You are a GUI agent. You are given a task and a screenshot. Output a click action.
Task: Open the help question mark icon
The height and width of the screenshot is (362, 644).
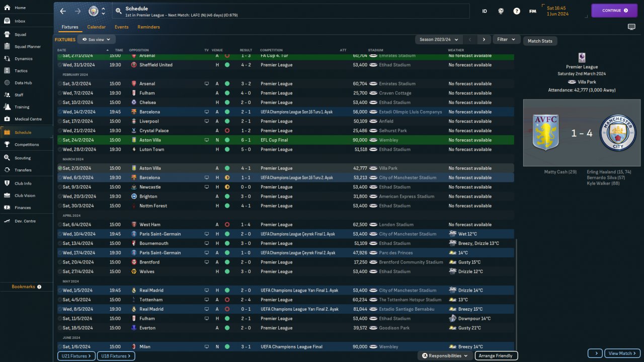click(517, 11)
